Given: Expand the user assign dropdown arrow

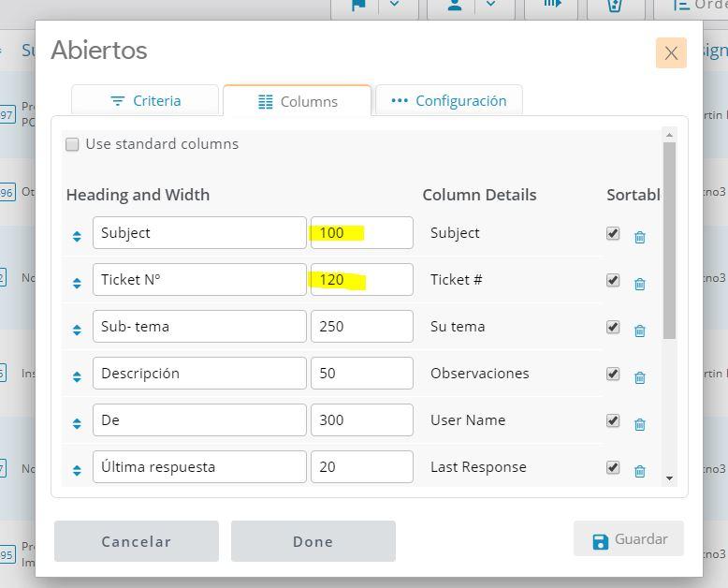Looking at the screenshot, I should [x=489, y=6].
